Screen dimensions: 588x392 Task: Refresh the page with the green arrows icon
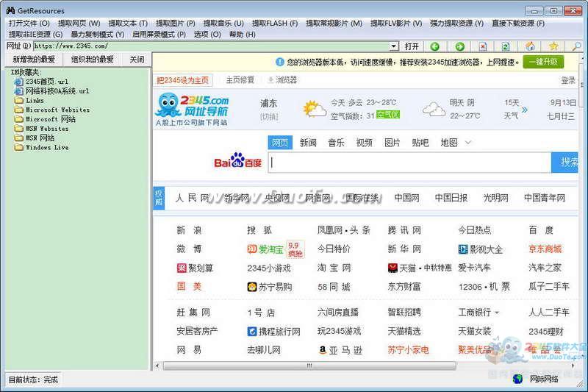click(505, 46)
